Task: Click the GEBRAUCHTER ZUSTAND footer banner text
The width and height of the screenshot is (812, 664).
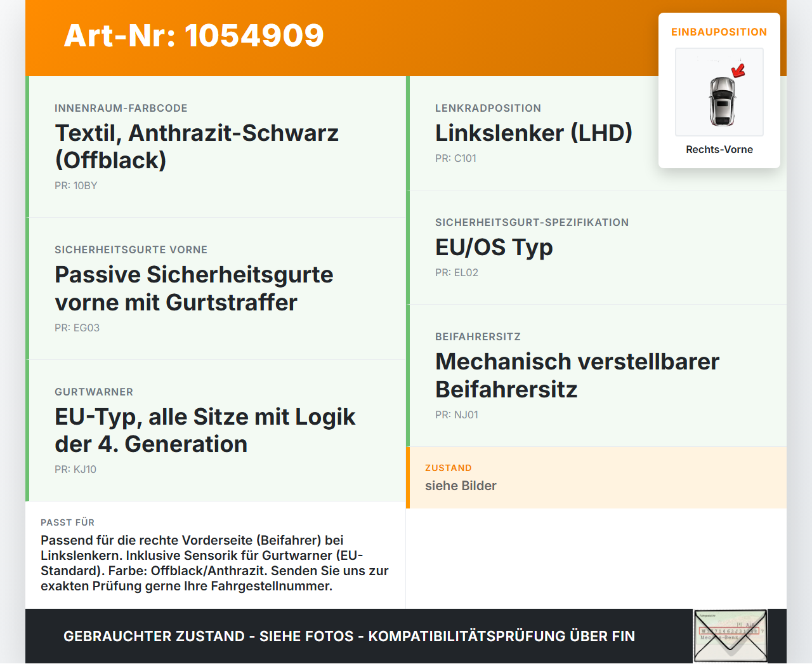Action: click(349, 636)
